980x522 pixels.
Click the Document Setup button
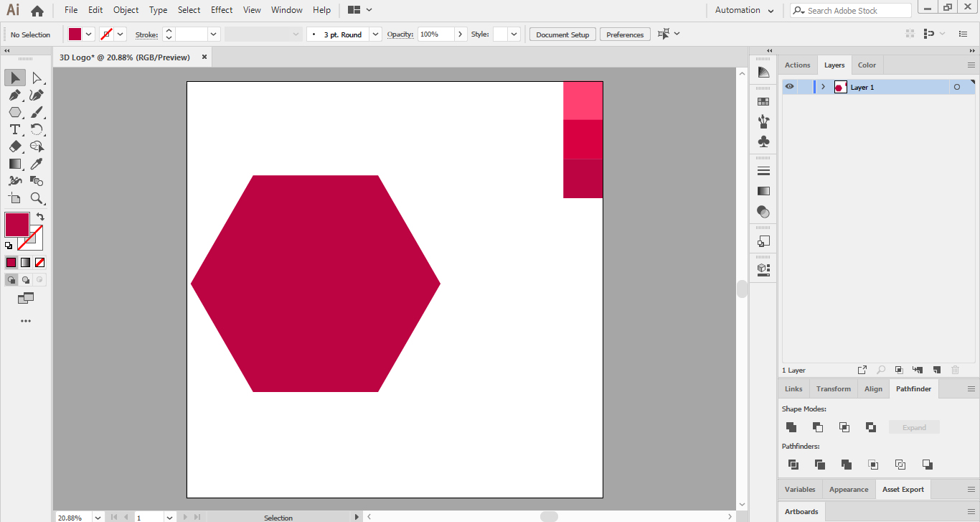click(x=562, y=34)
